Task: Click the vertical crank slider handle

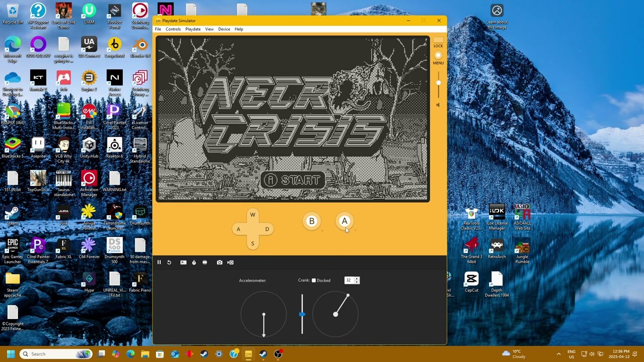Action: click(x=302, y=314)
